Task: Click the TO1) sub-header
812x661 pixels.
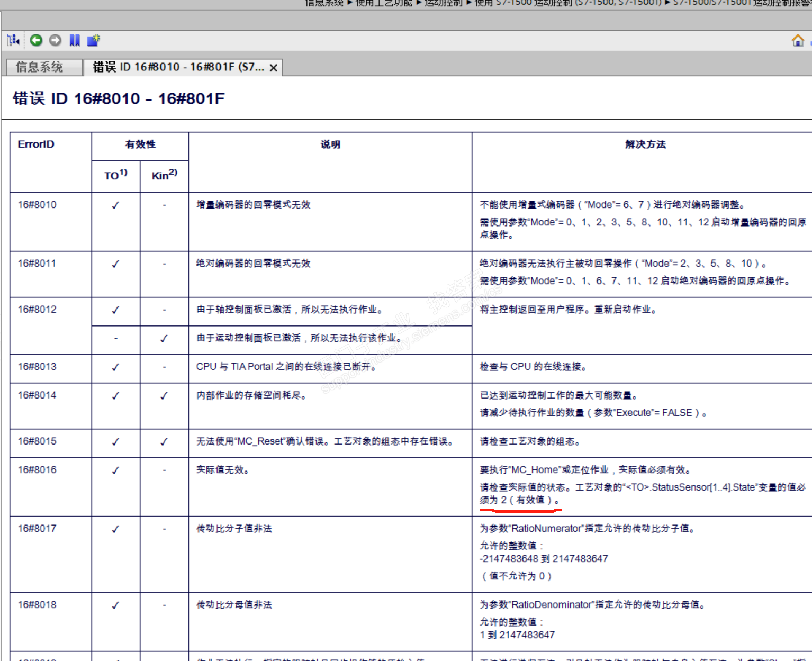Action: pyautogui.click(x=116, y=175)
